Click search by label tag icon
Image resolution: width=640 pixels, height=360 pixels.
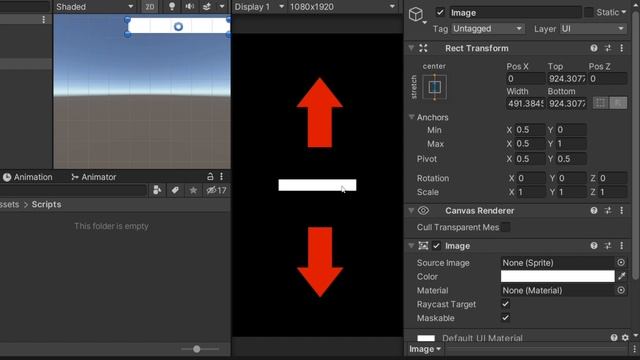click(175, 190)
